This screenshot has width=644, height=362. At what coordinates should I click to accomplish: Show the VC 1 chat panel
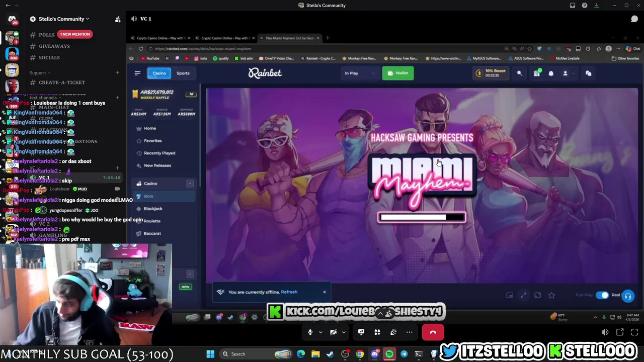pos(634,19)
